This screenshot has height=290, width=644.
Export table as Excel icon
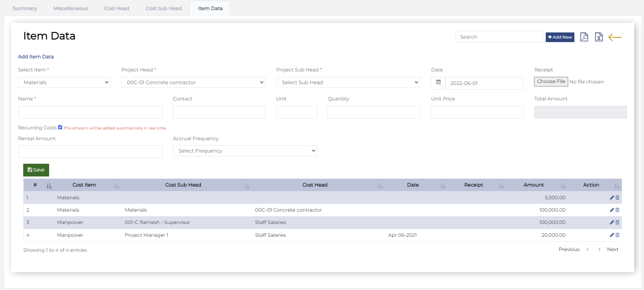(599, 37)
